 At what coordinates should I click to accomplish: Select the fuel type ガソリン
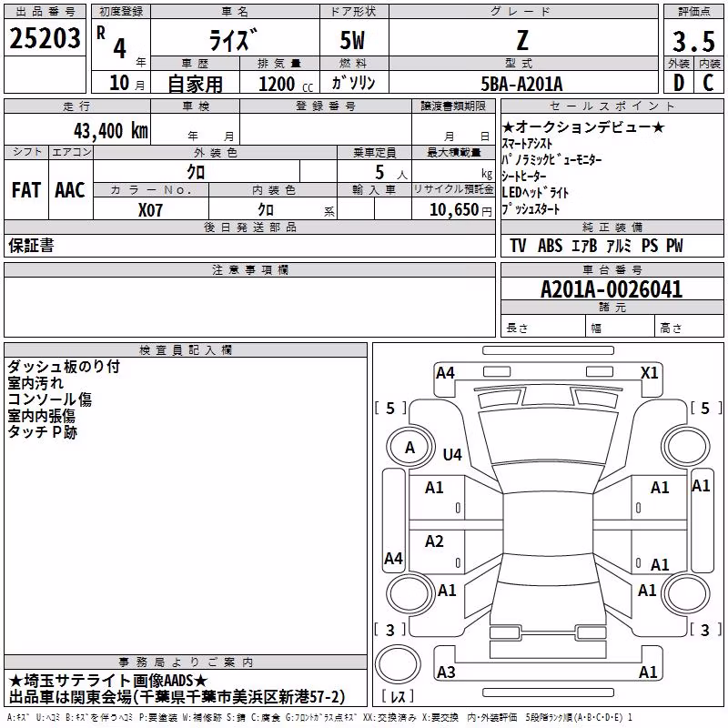coord(353,83)
